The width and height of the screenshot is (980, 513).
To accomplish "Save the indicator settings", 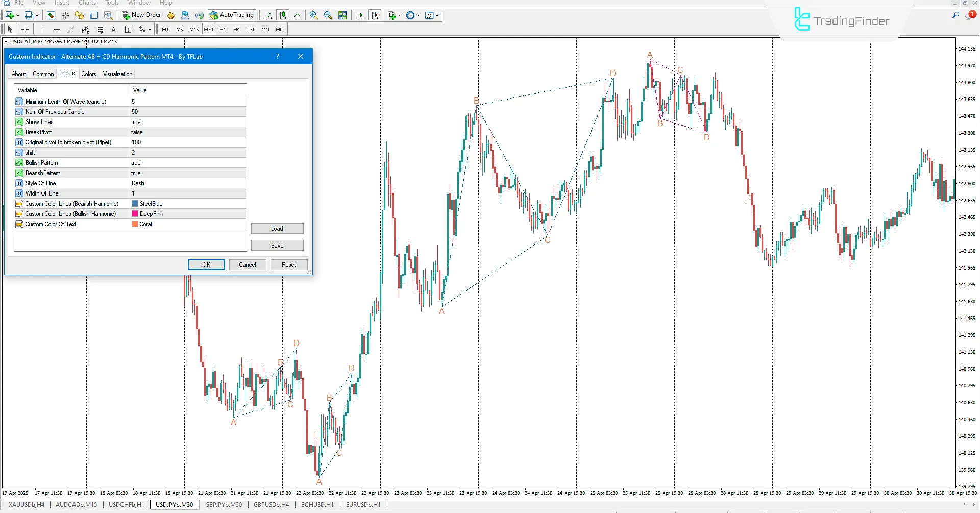I will pos(277,245).
